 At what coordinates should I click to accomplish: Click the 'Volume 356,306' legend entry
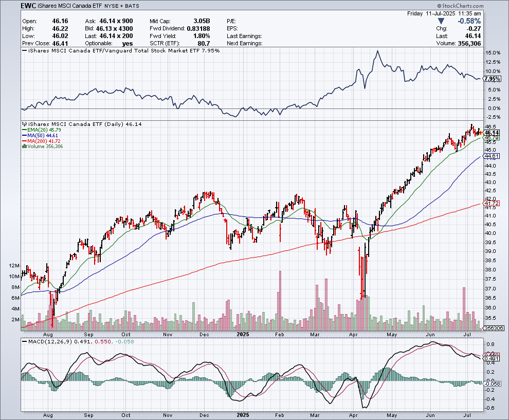tap(45, 147)
